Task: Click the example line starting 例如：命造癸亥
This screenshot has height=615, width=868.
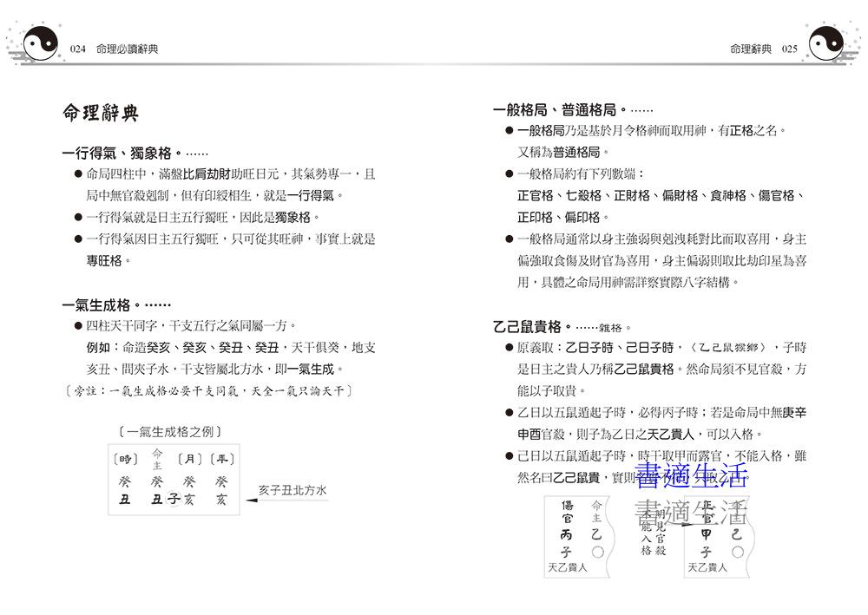Action: [231, 347]
